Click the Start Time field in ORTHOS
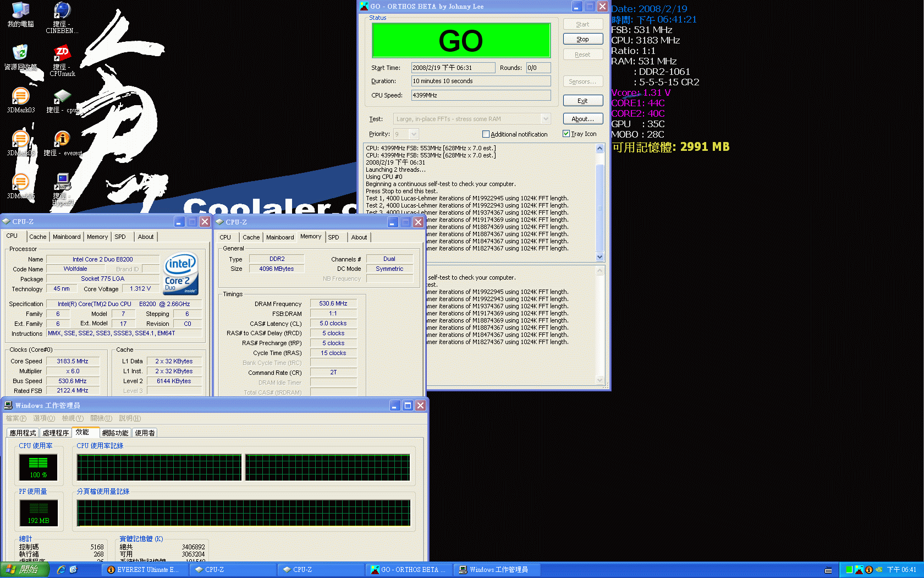Screen dimensions: 924x578 click(x=453, y=68)
